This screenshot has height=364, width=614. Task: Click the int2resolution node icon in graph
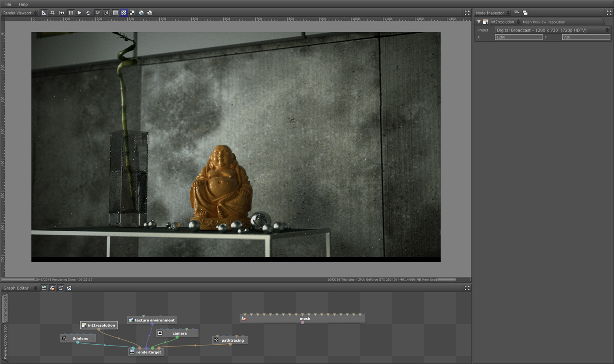(84, 325)
